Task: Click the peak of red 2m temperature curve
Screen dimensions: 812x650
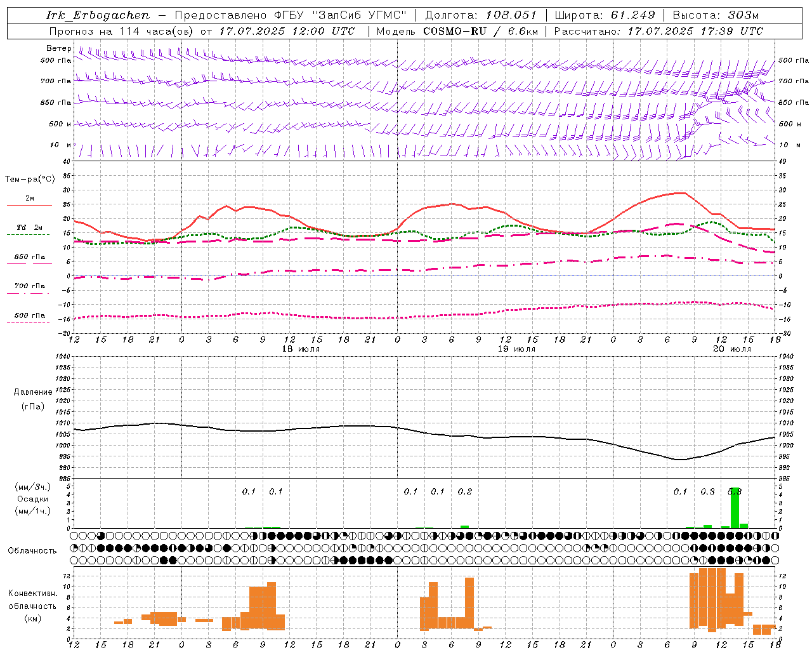Action: click(680, 193)
